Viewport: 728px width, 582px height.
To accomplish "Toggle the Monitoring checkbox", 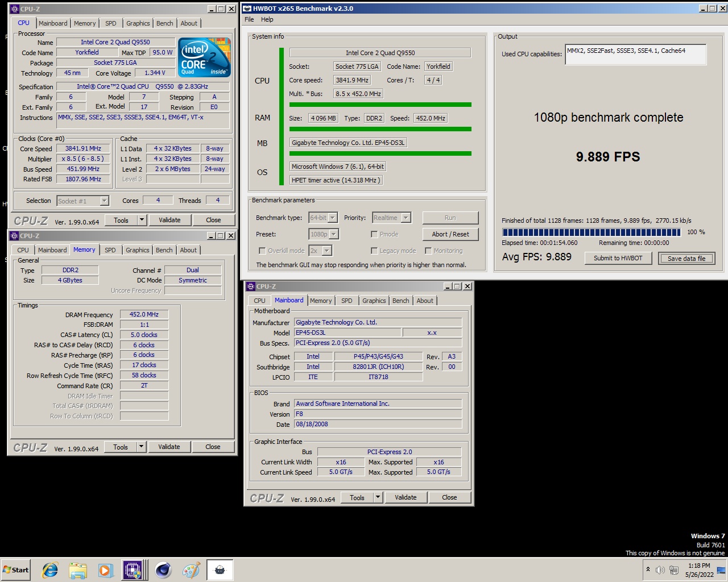I will tap(428, 251).
